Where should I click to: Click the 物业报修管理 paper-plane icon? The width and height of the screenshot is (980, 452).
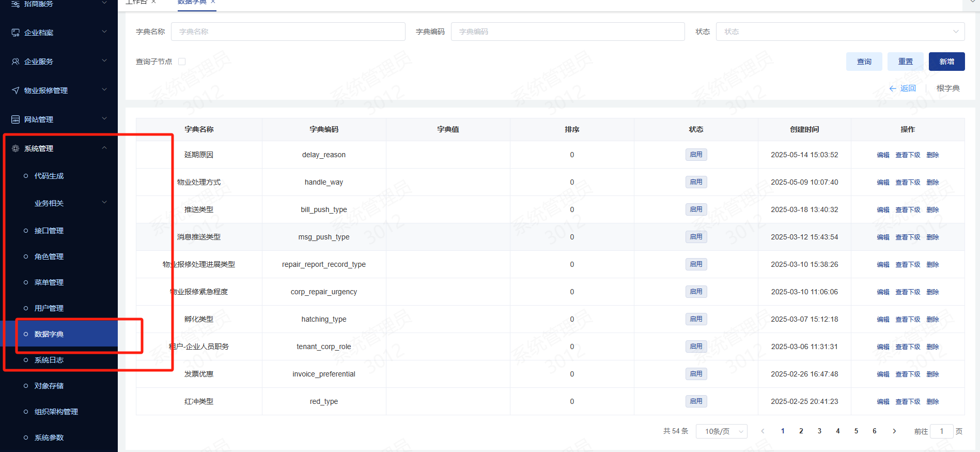[x=15, y=91]
